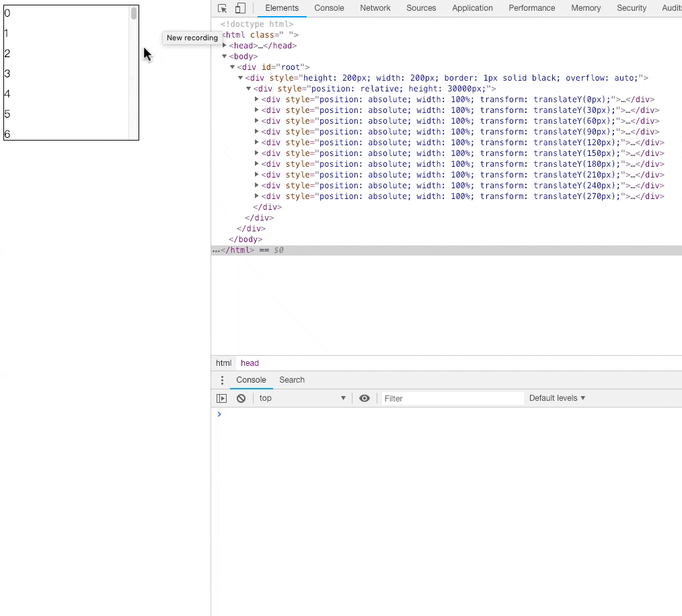Select the doctype html line
The width and height of the screenshot is (682, 616).
tap(257, 24)
